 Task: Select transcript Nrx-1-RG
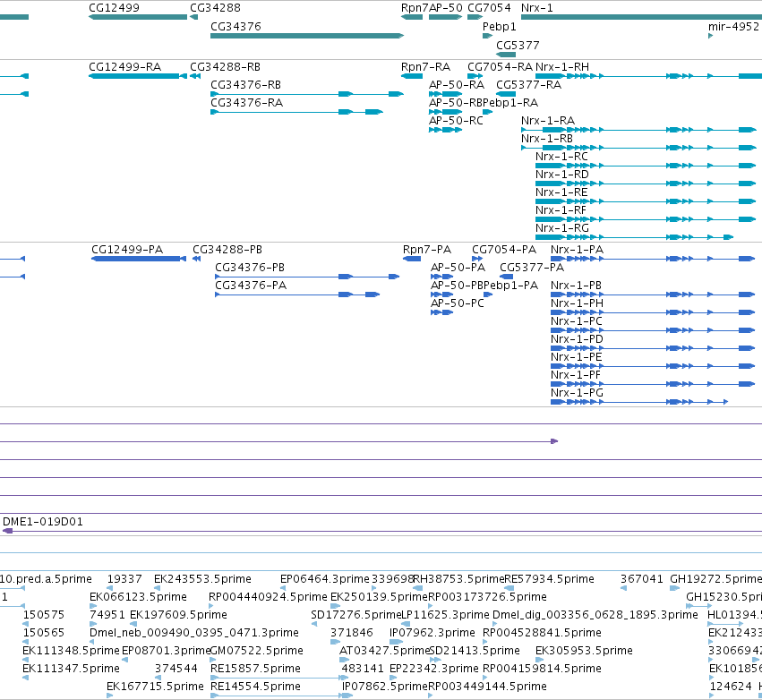tap(561, 228)
